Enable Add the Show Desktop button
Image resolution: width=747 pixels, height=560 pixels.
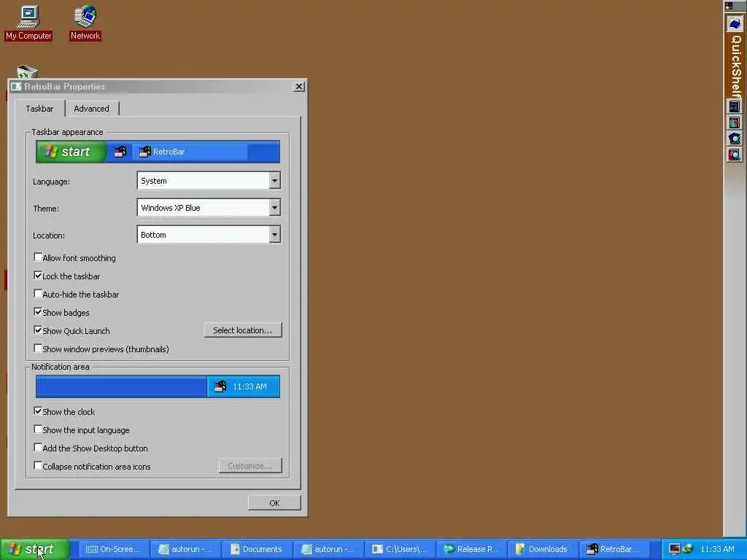tap(38, 447)
